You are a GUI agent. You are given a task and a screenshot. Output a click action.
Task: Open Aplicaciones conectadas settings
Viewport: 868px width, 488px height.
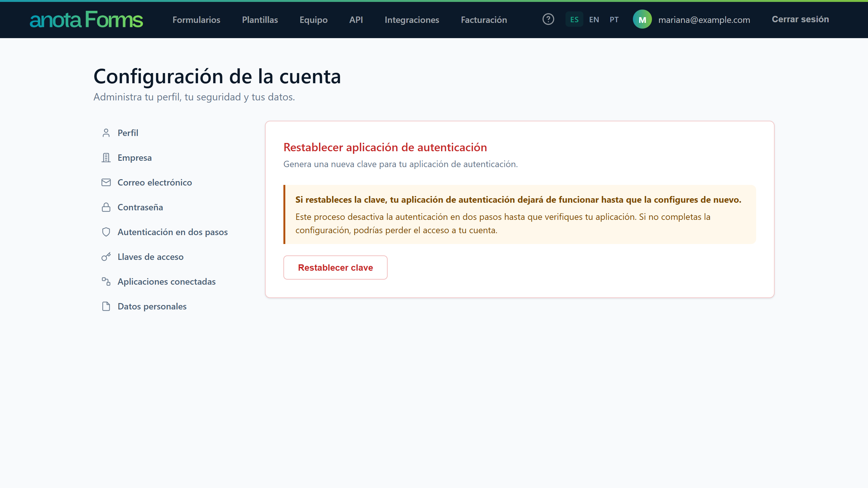point(168,281)
